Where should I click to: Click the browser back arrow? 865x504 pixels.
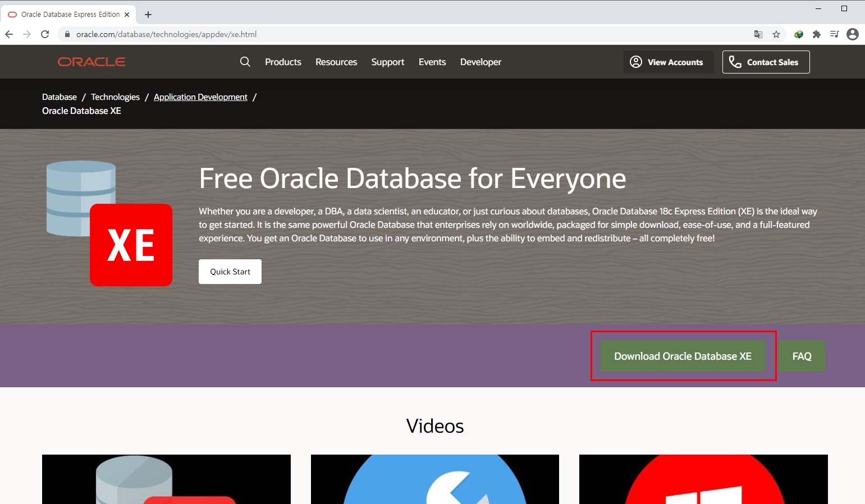click(x=9, y=34)
